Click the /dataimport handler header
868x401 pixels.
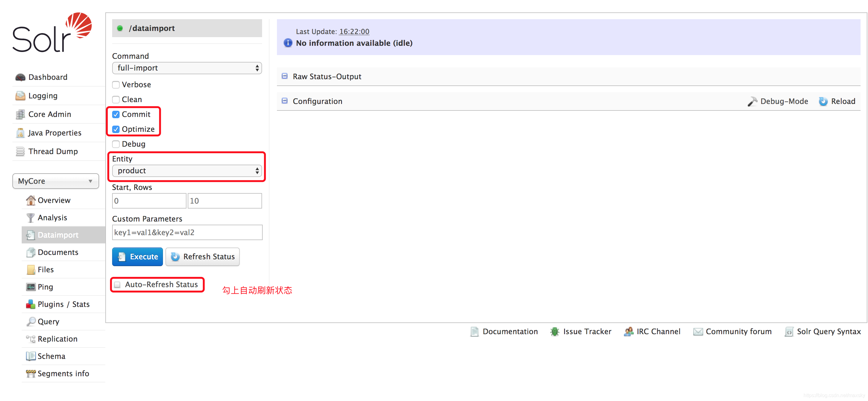[187, 28]
